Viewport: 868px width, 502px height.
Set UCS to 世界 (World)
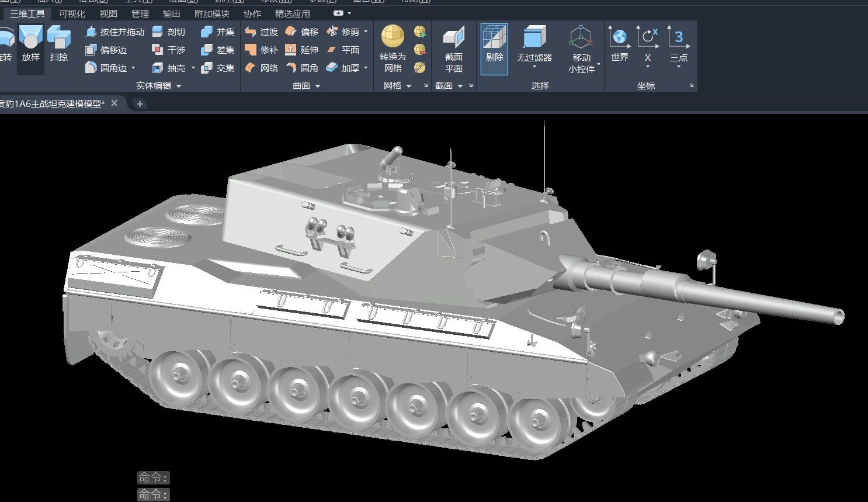tap(620, 45)
